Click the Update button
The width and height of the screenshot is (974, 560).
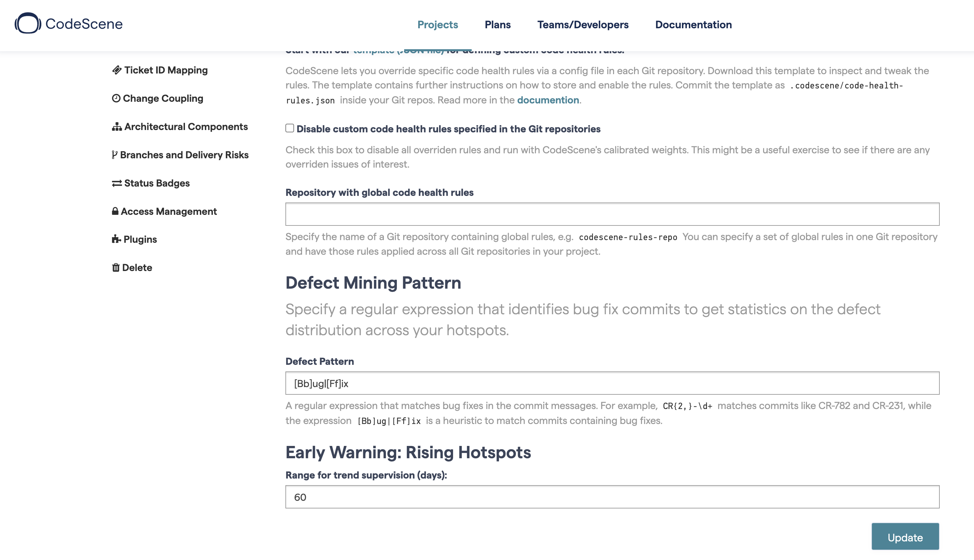(x=905, y=536)
